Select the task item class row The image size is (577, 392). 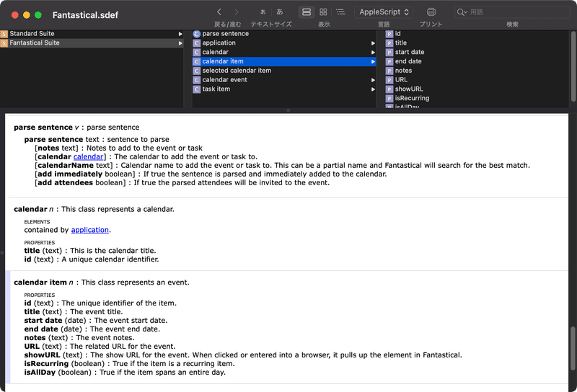(284, 89)
